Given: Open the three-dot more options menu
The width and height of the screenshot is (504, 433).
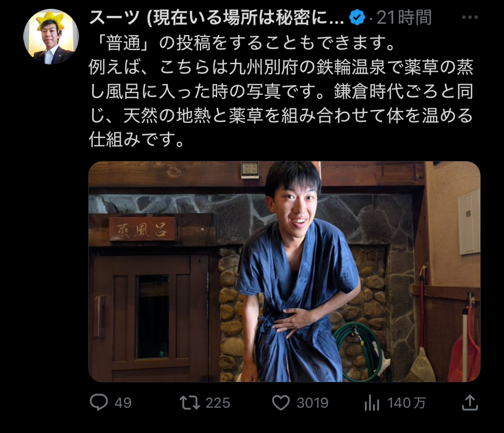Looking at the screenshot, I should [470, 17].
